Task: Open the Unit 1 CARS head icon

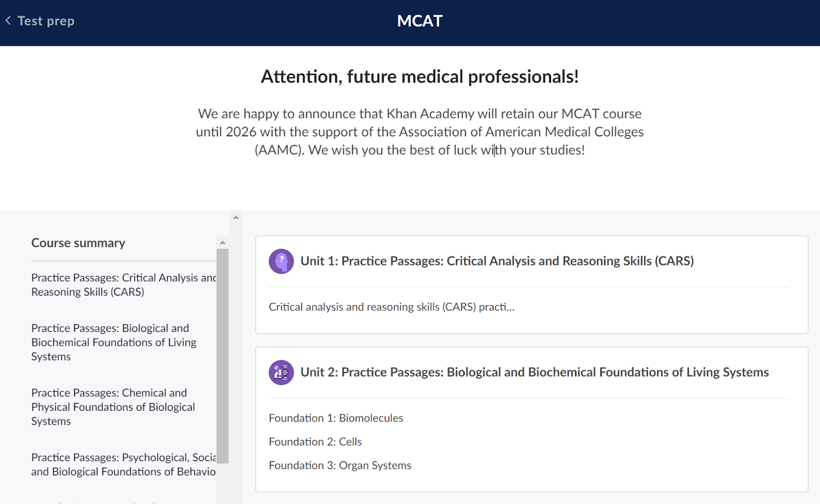Action: click(281, 261)
